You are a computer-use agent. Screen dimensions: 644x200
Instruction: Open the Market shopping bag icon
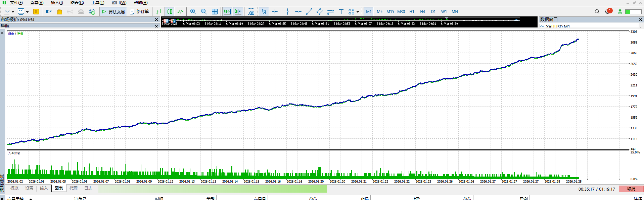coord(59,12)
